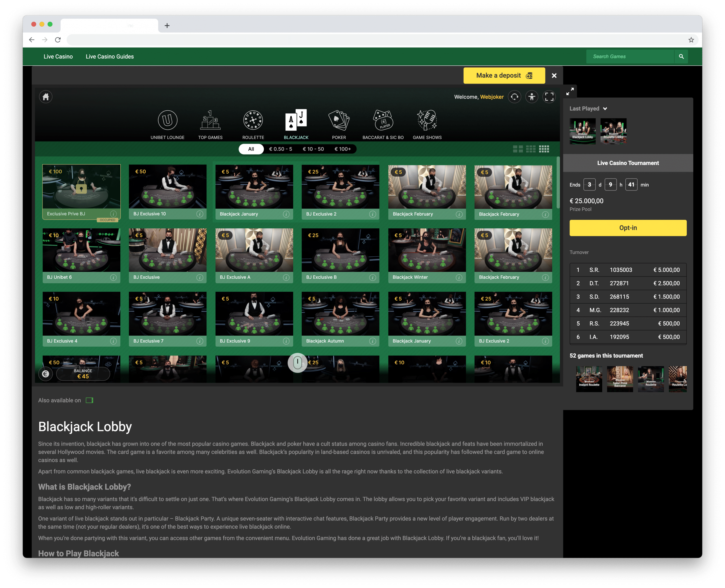Open the Top Games category
Image resolution: width=725 pixels, height=588 pixels.
210,124
